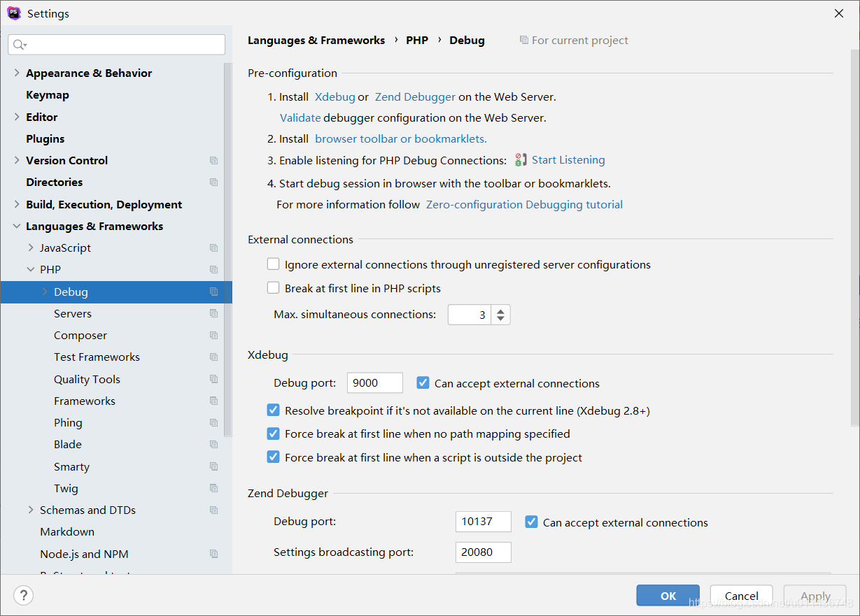Expand the Schemas and DTDs node

coord(30,510)
